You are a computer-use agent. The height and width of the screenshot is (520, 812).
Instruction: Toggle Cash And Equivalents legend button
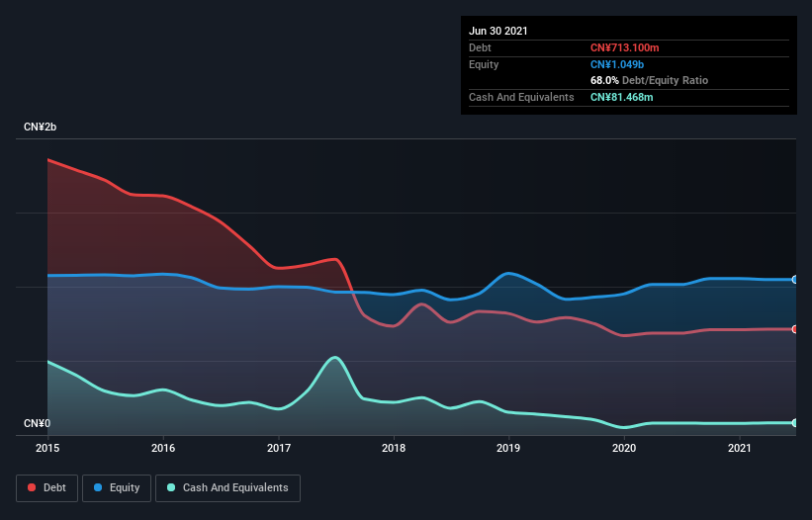pyautogui.click(x=227, y=488)
